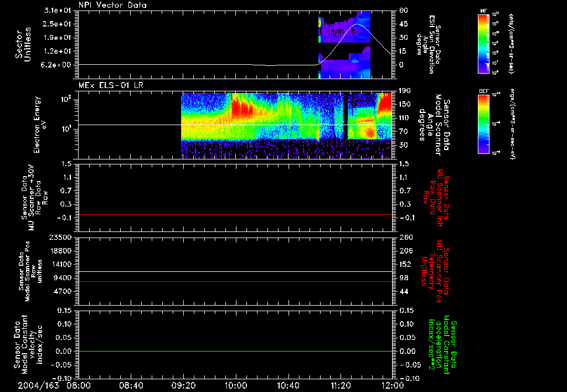Click the 260 telemetry tick label

click(x=406, y=238)
